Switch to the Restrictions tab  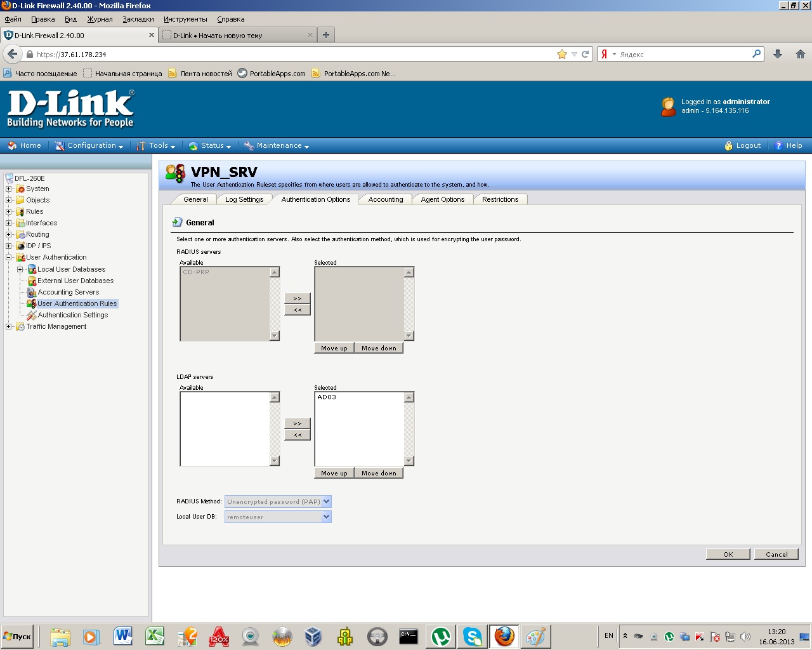500,199
